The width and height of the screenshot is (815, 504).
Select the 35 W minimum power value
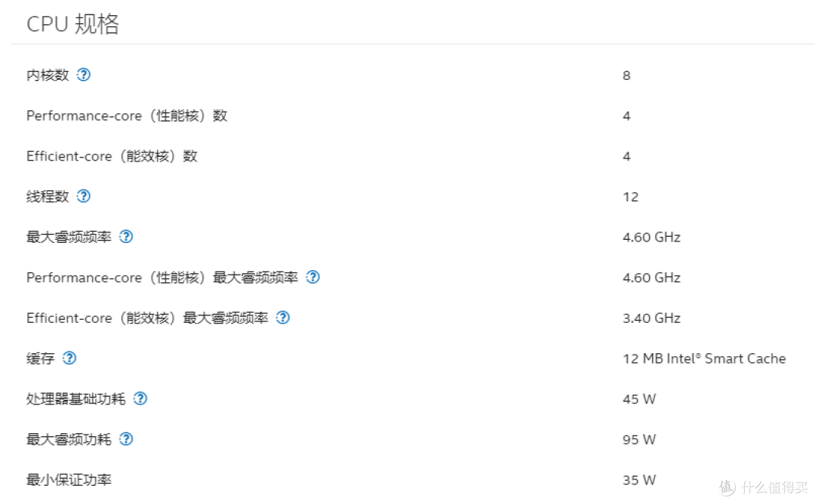pyautogui.click(x=639, y=480)
